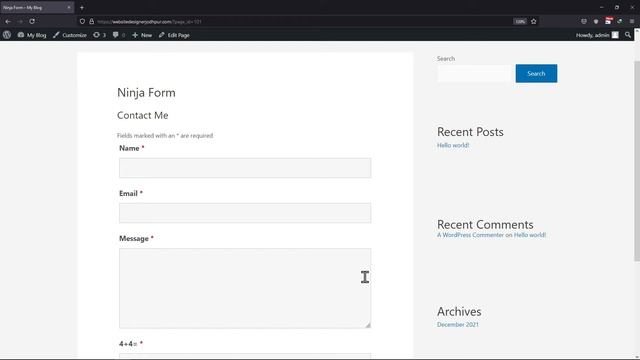Open a new browser tab
The width and height of the screenshot is (640, 360).
pyautogui.click(x=82, y=7)
